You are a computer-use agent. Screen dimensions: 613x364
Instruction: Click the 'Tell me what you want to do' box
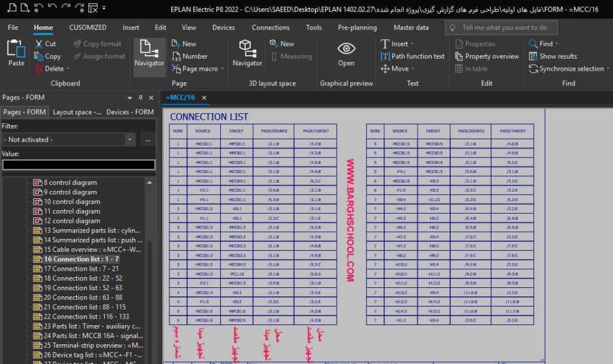502,28
